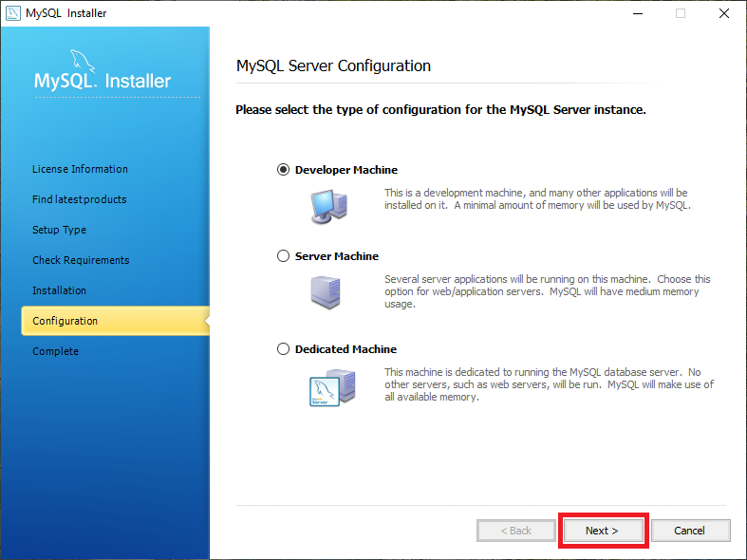Click the Server Machine label text

337,256
